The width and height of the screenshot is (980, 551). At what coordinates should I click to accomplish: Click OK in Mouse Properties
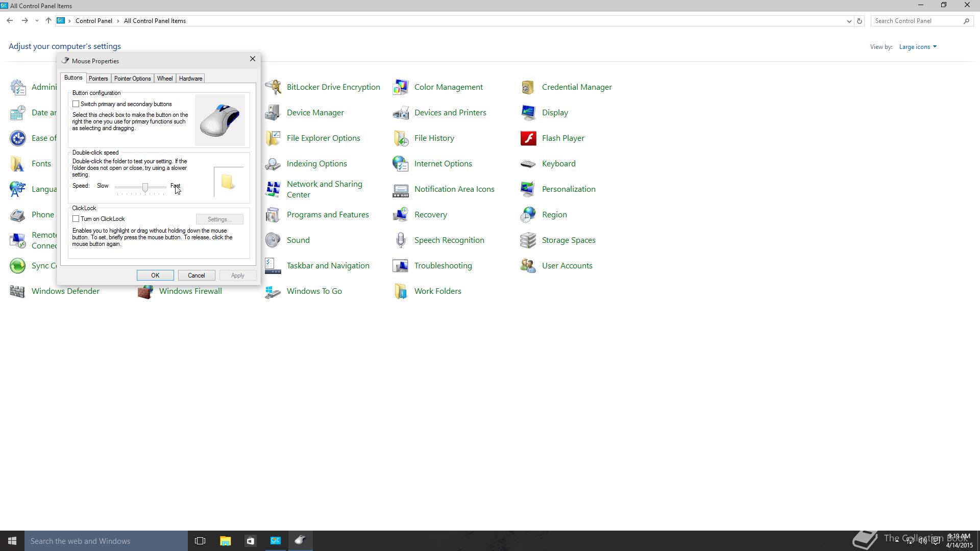tap(155, 275)
